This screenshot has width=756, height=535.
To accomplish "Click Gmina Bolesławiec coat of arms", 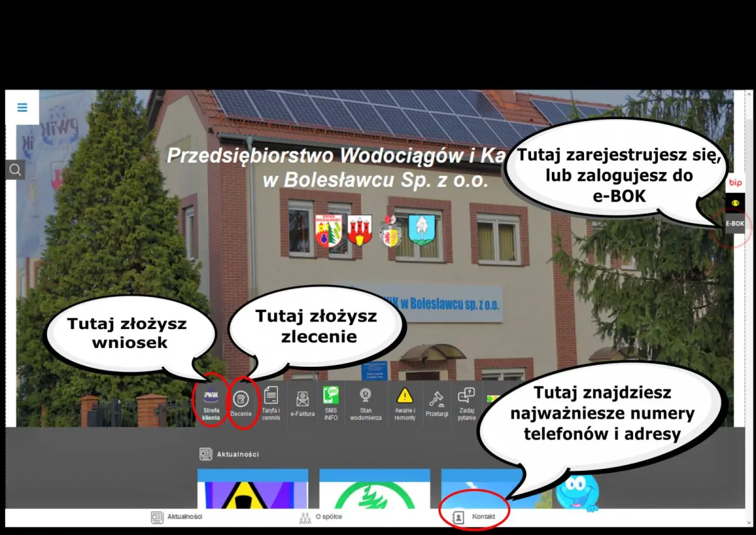I will coord(328,231).
